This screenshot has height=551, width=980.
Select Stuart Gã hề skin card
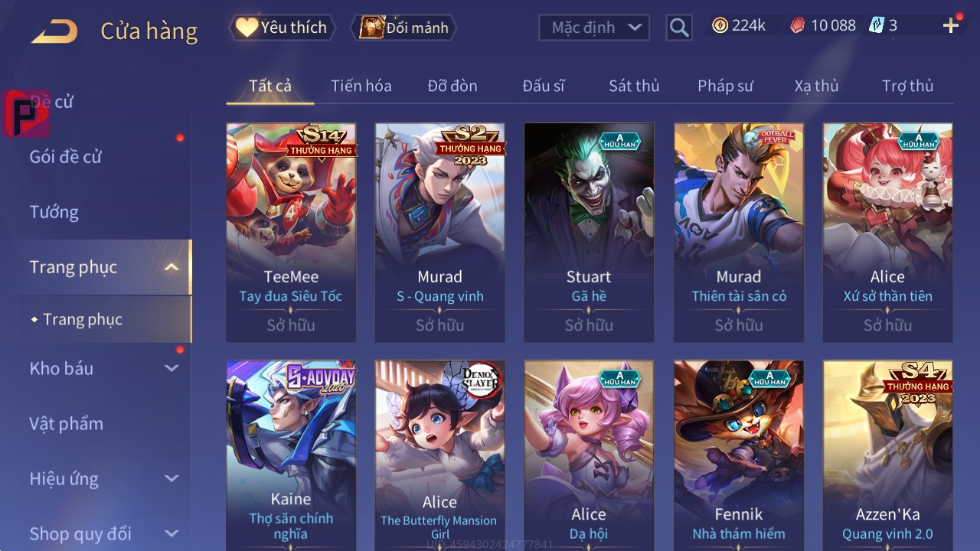tap(589, 233)
